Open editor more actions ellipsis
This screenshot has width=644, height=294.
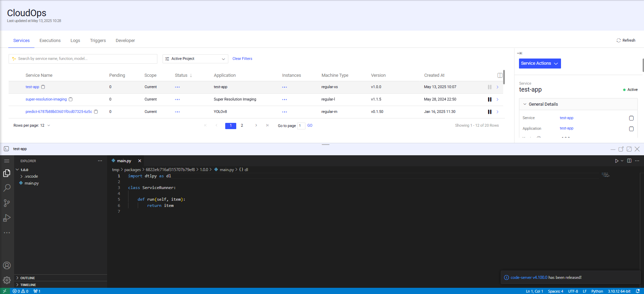[637, 161]
